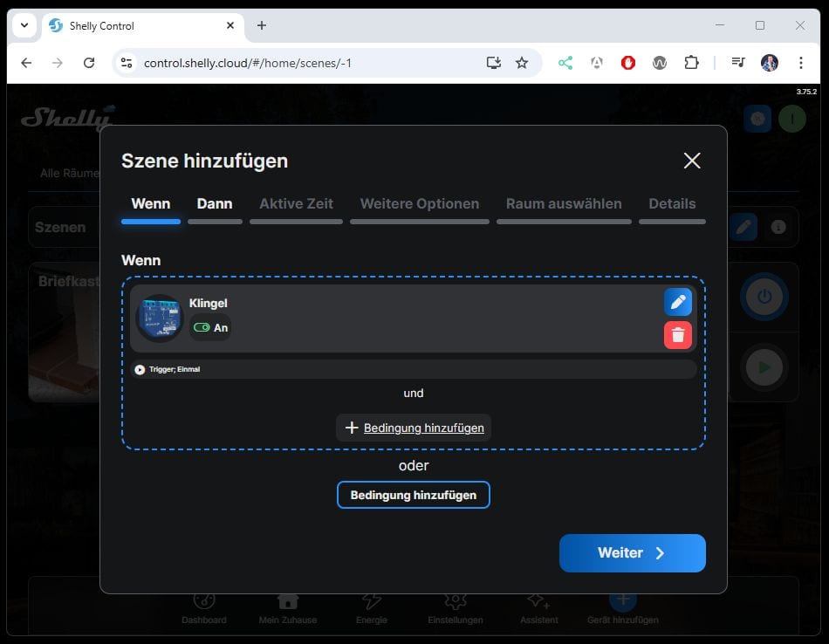Switch to the Dann tab
The image size is (829, 644).
pyautogui.click(x=215, y=204)
